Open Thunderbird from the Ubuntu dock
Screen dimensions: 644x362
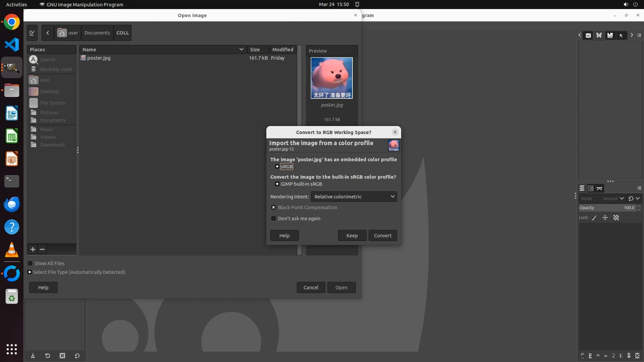12,204
